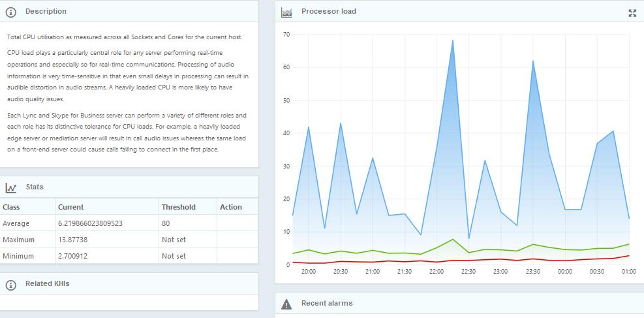Screen dimensions: 644x318
Task: Click the highest blue peak near 22:15
Action: click(452, 40)
